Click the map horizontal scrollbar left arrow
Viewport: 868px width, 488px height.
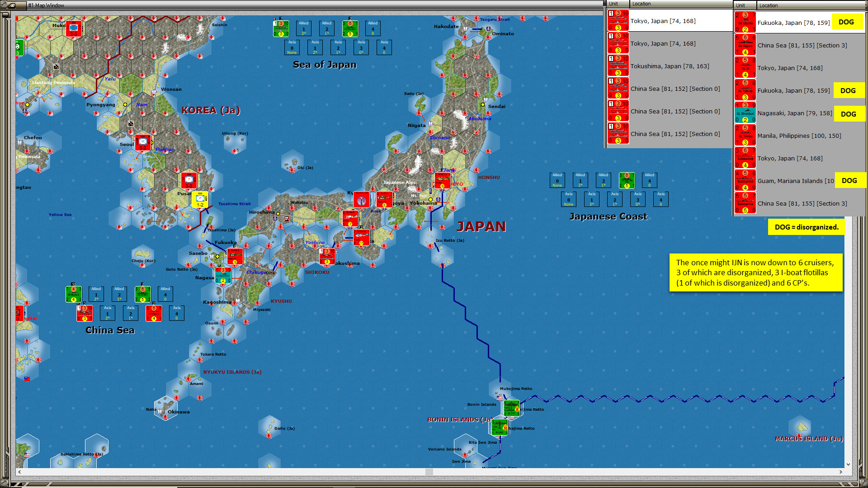pos(19,472)
